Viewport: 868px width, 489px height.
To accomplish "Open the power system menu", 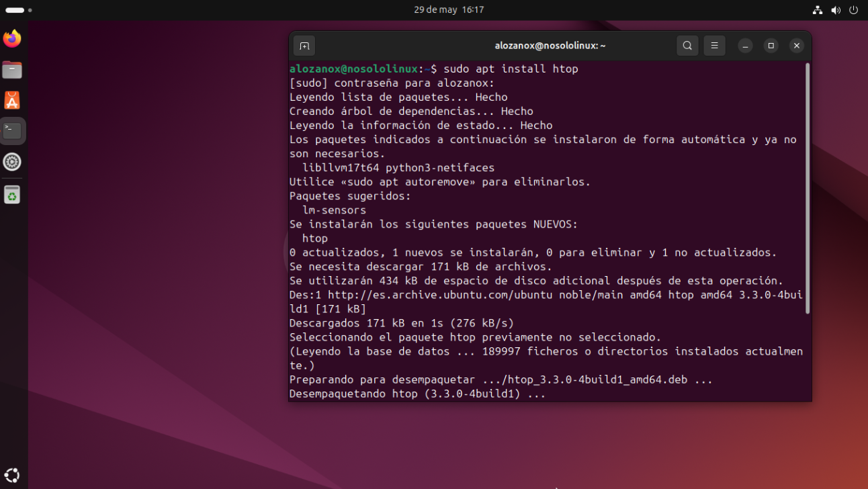I will 854,10.
